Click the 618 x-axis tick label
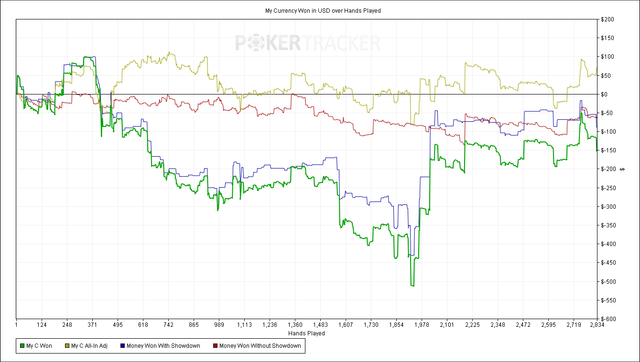 pos(143,325)
